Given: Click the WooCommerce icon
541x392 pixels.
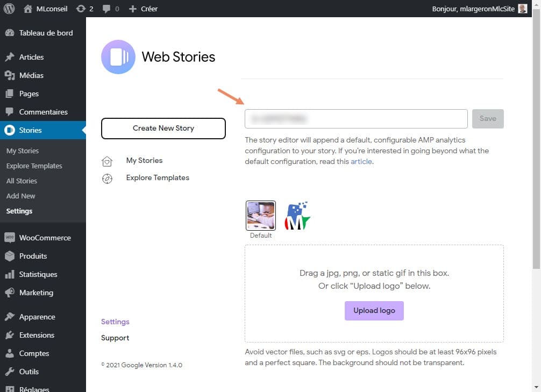Looking at the screenshot, I should pos(10,238).
